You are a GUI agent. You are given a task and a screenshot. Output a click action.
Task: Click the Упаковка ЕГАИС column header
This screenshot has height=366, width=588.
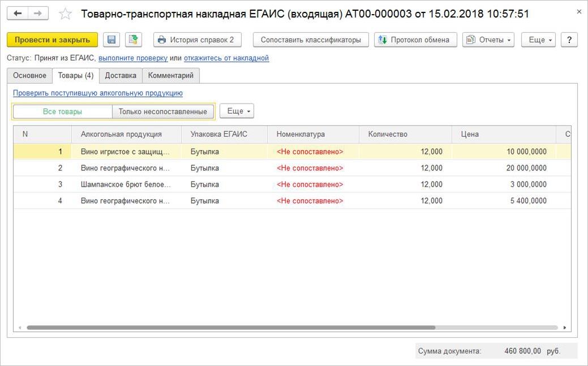224,134
